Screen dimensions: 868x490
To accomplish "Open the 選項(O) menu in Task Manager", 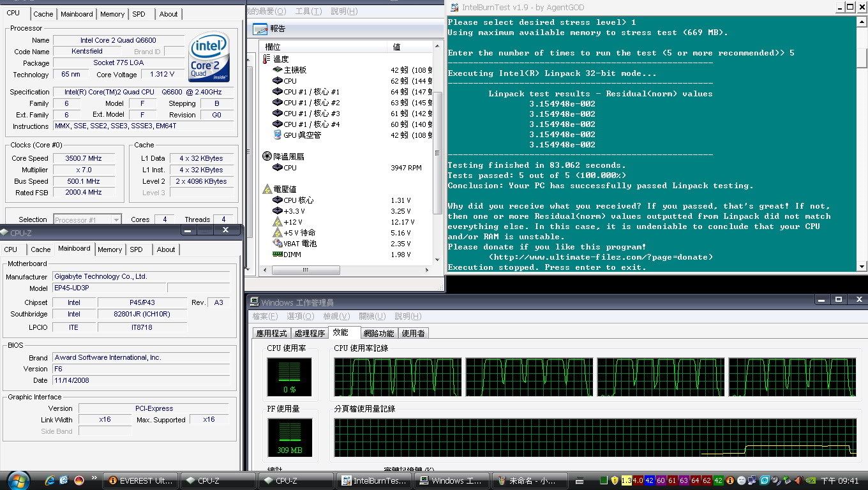I will pyautogui.click(x=301, y=316).
